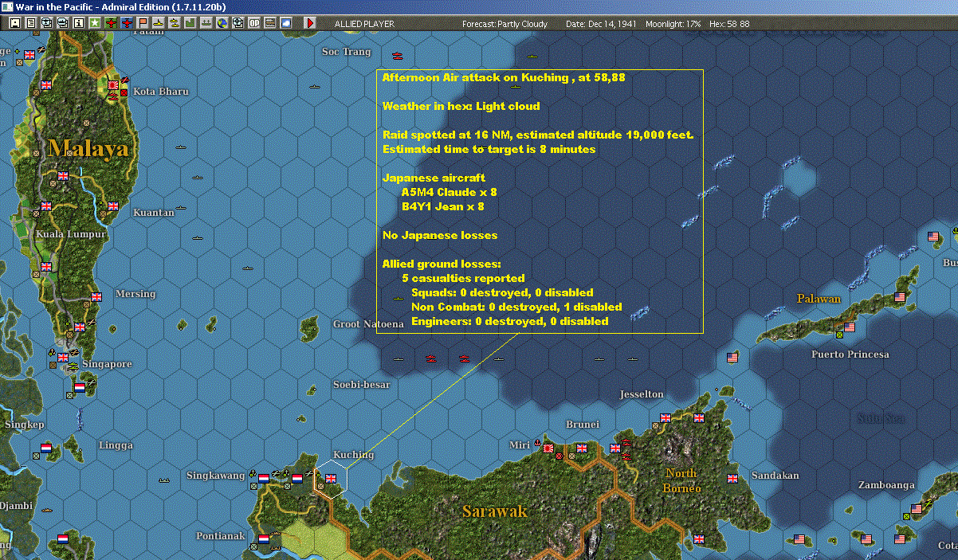This screenshot has width=958, height=560.
Task: Click the crosshair target toolbar icon
Action: [x=238, y=23]
